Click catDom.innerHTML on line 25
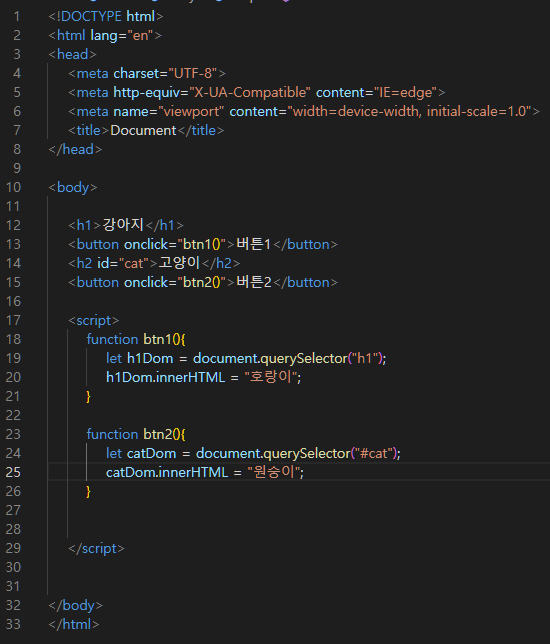 tap(167, 472)
